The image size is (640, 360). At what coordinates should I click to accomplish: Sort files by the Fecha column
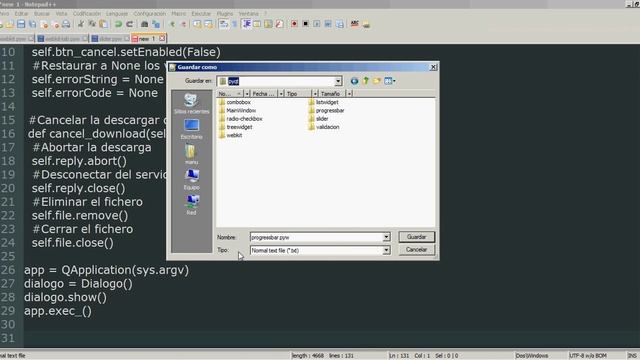coord(264,93)
